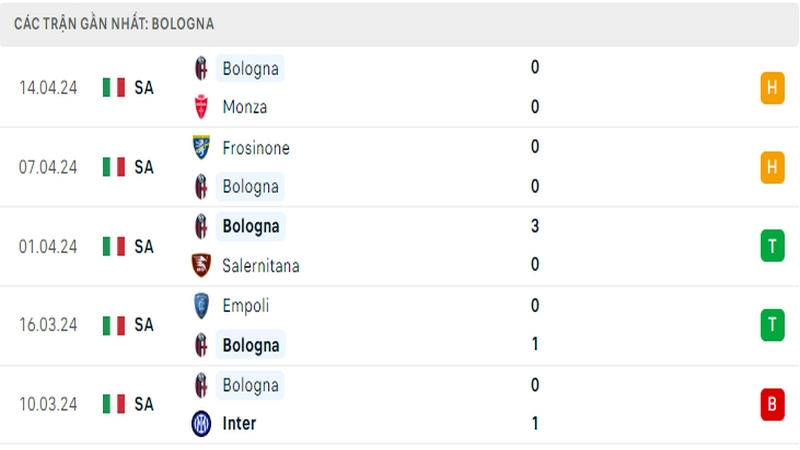
Task: Click the Monza club crest icon
Action: pos(202,107)
